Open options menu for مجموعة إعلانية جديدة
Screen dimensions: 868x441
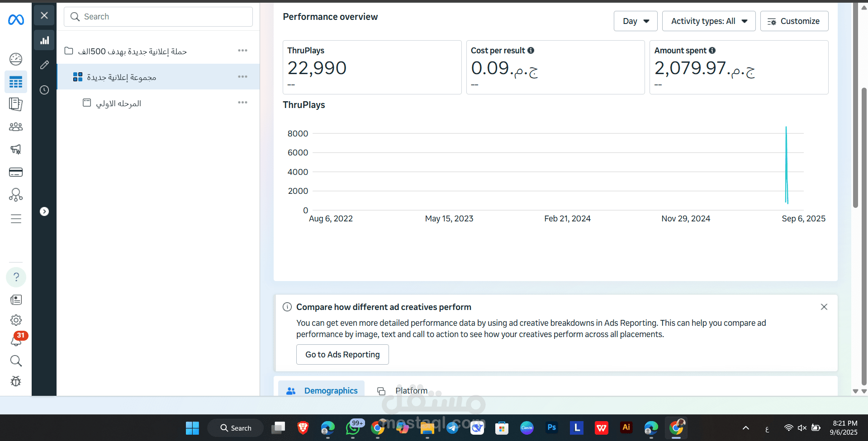(x=242, y=77)
